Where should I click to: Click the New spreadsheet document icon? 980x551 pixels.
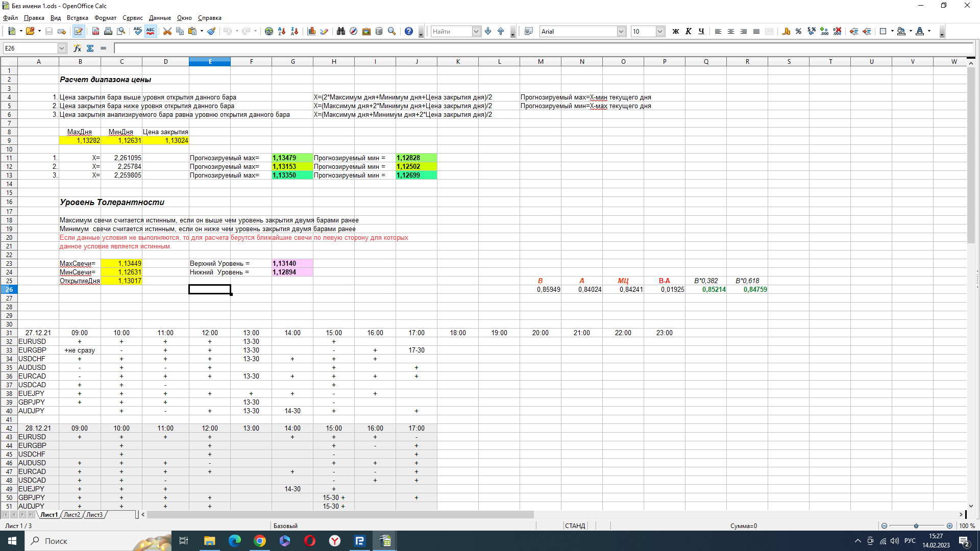[12, 32]
